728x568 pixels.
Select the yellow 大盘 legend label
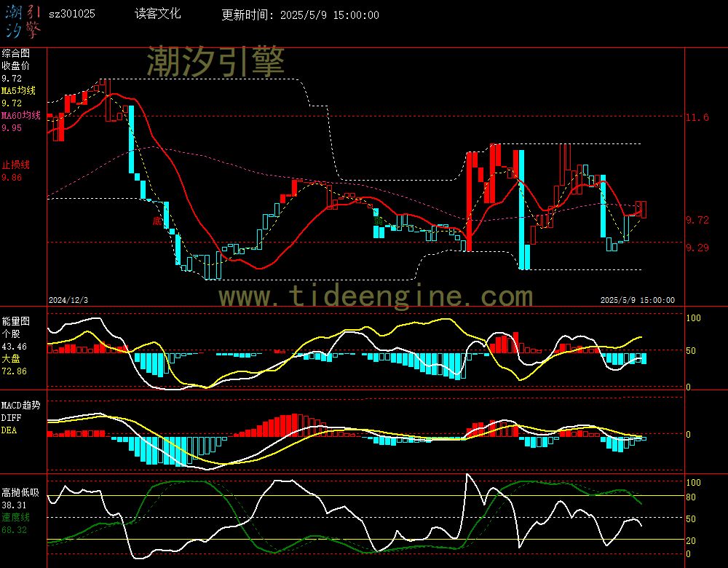pyautogui.click(x=11, y=358)
